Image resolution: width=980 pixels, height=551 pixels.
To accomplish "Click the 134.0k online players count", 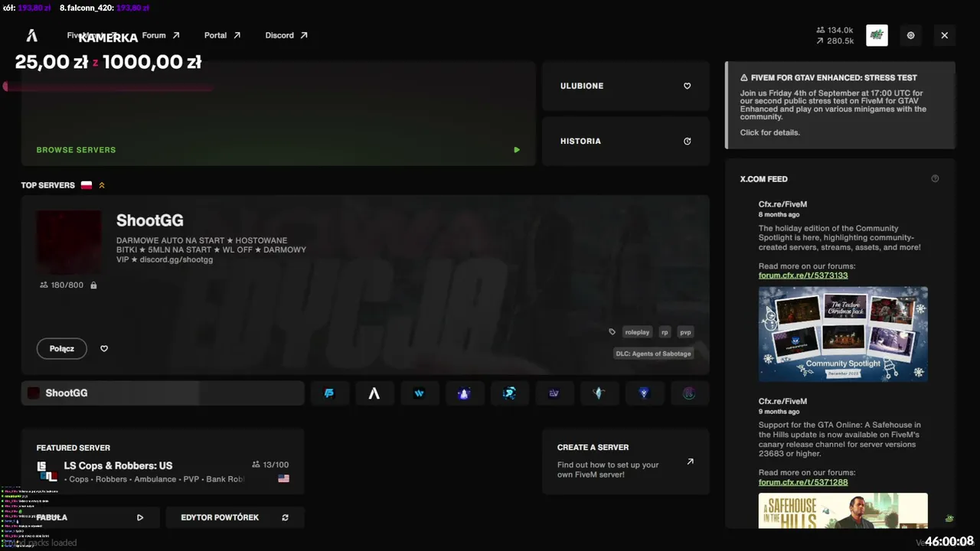I will coord(835,31).
